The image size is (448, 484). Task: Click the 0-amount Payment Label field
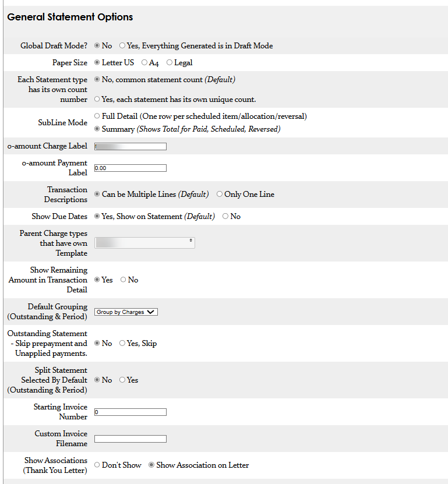coord(130,168)
